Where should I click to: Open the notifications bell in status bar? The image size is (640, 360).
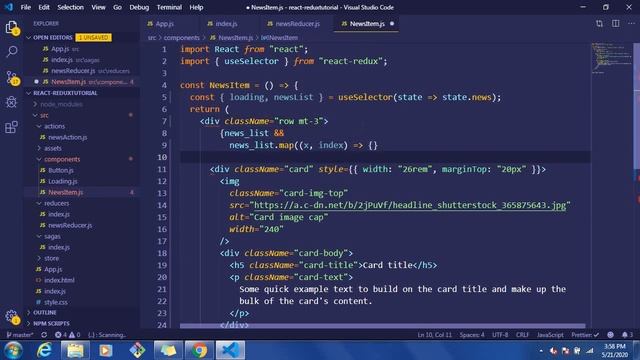click(627, 335)
